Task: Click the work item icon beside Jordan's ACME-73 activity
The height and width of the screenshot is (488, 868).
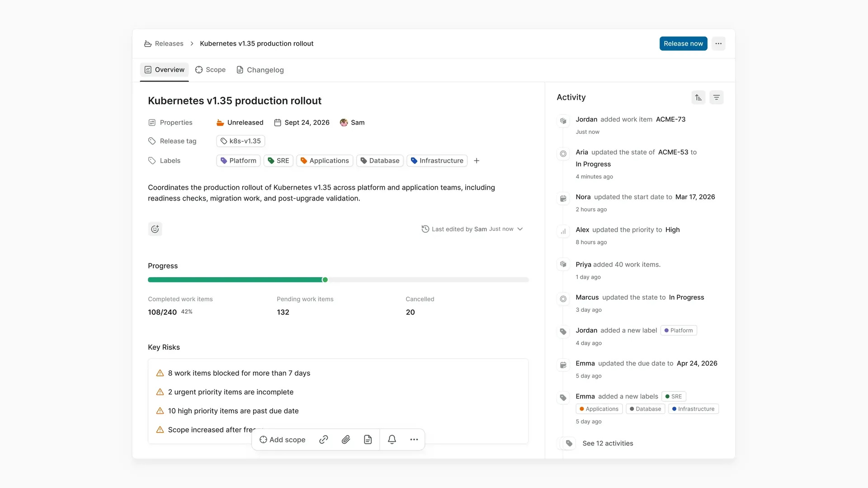Action: [563, 121]
